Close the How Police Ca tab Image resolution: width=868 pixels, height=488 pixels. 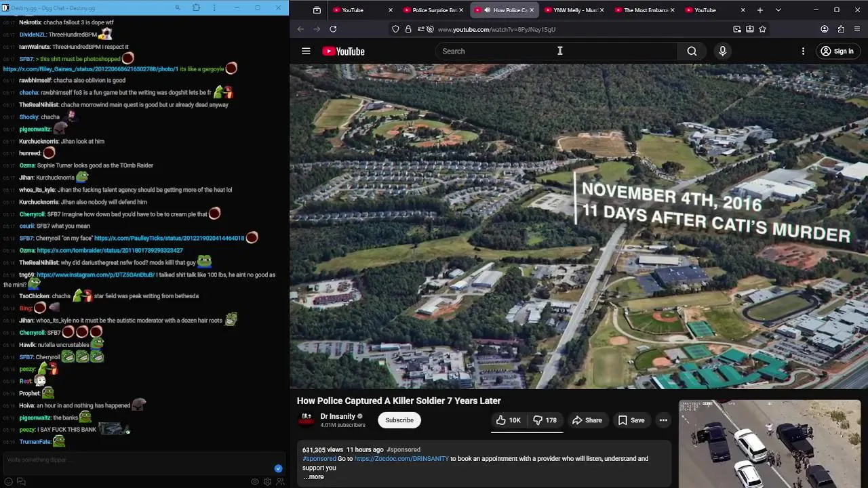pyautogui.click(x=532, y=10)
